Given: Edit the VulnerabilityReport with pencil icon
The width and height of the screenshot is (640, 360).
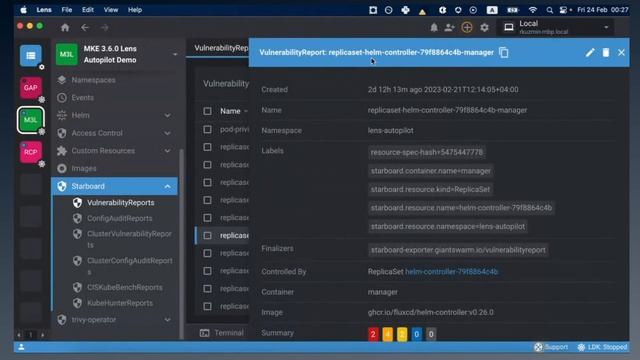Looking at the screenshot, I should point(590,52).
